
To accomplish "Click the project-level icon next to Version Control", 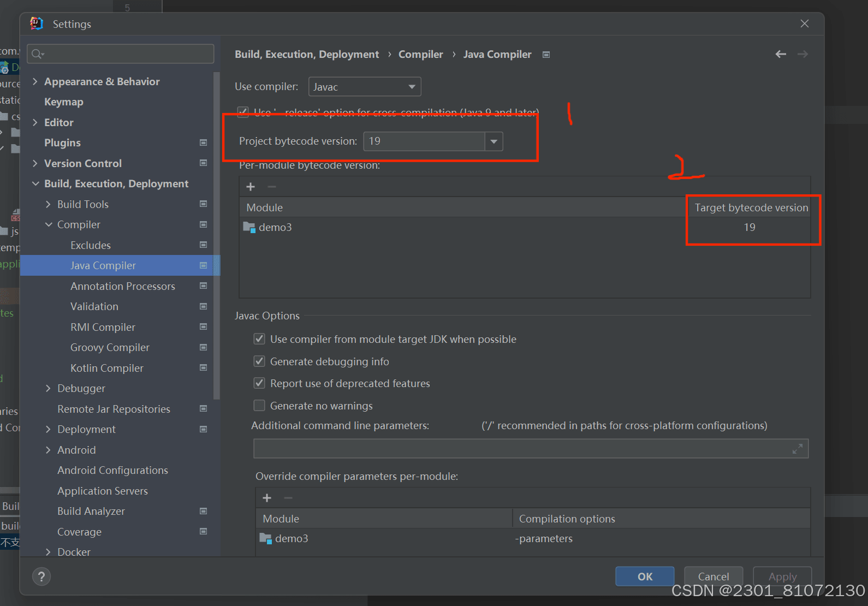I will [x=203, y=163].
